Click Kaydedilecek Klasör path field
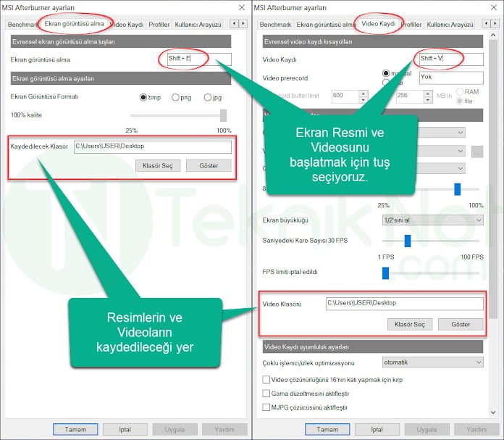The width and height of the screenshot is (504, 440). (x=153, y=146)
